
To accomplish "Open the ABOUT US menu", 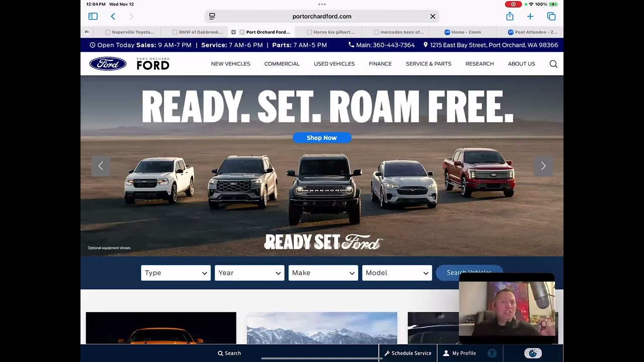I will (x=521, y=64).
